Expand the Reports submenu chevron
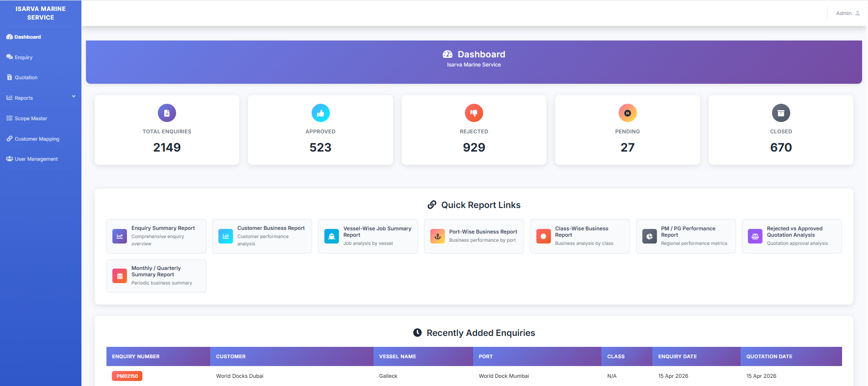The height and width of the screenshot is (386, 868). pos(74,96)
